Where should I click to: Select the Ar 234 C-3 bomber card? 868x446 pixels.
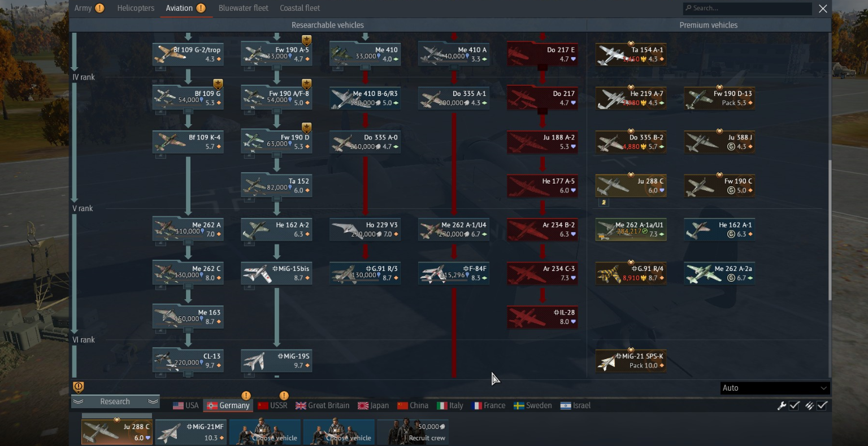tap(542, 273)
